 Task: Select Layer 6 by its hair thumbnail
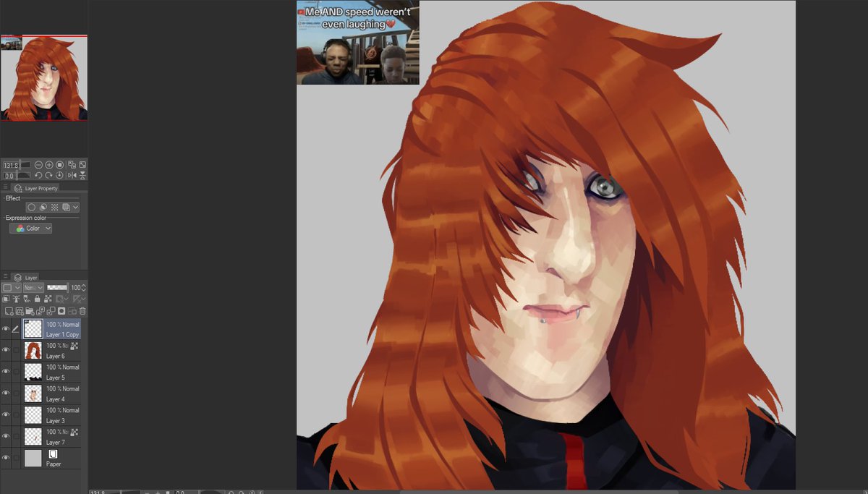[33, 350]
